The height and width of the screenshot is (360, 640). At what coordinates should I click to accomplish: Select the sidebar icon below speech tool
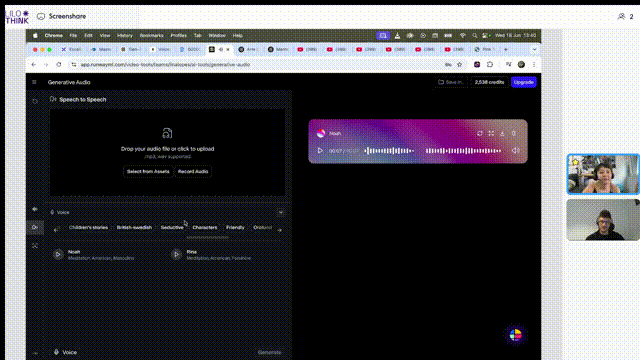click(x=35, y=246)
